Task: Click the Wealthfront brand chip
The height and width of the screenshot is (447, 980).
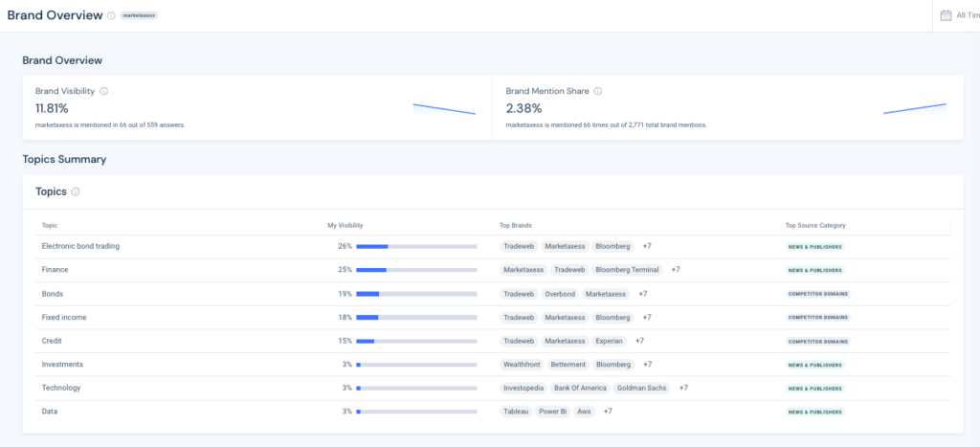Action: pyautogui.click(x=522, y=365)
